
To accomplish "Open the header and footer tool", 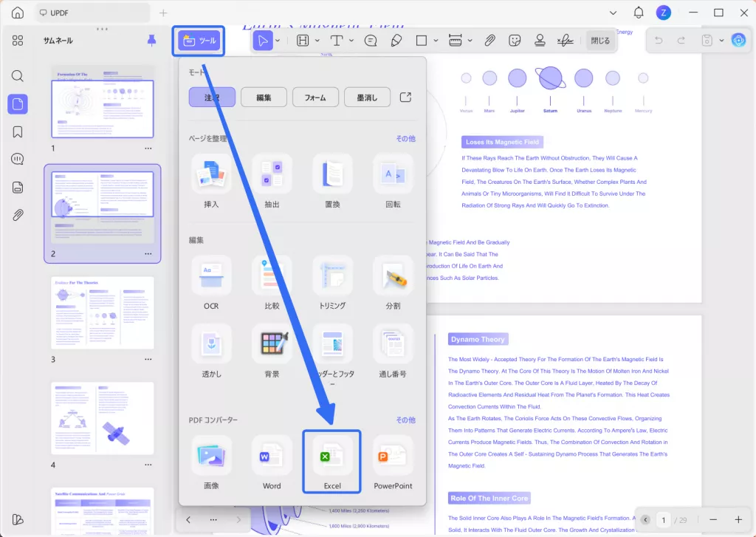I will [333, 355].
